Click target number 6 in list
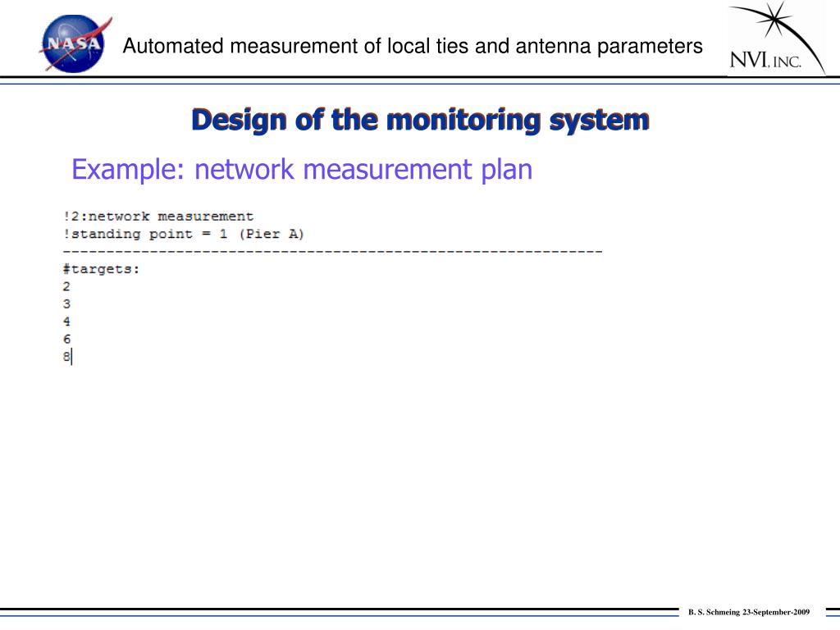This screenshot has width=840, height=630. click(66, 339)
